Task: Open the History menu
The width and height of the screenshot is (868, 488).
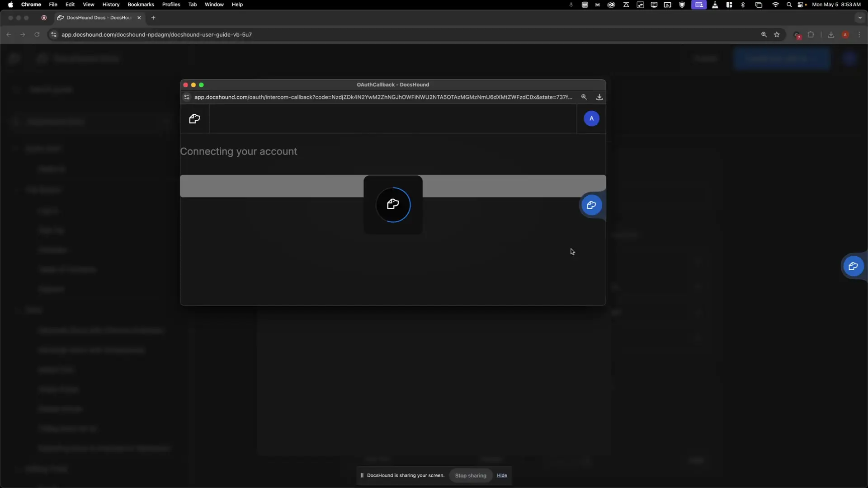Action: pos(111,5)
